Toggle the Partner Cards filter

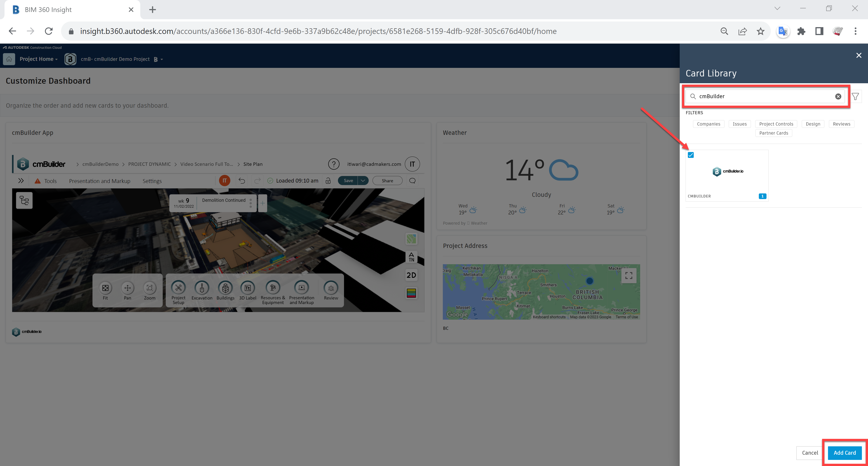773,133
